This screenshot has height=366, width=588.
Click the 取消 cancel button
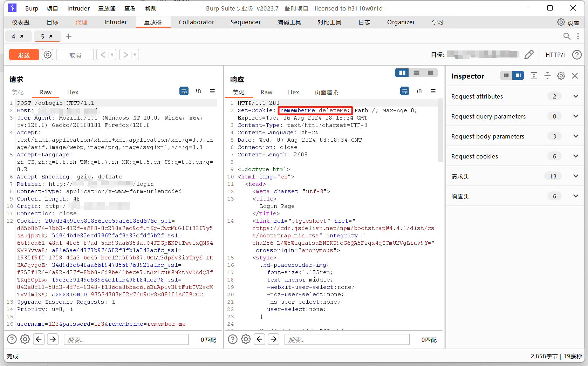[75, 55]
